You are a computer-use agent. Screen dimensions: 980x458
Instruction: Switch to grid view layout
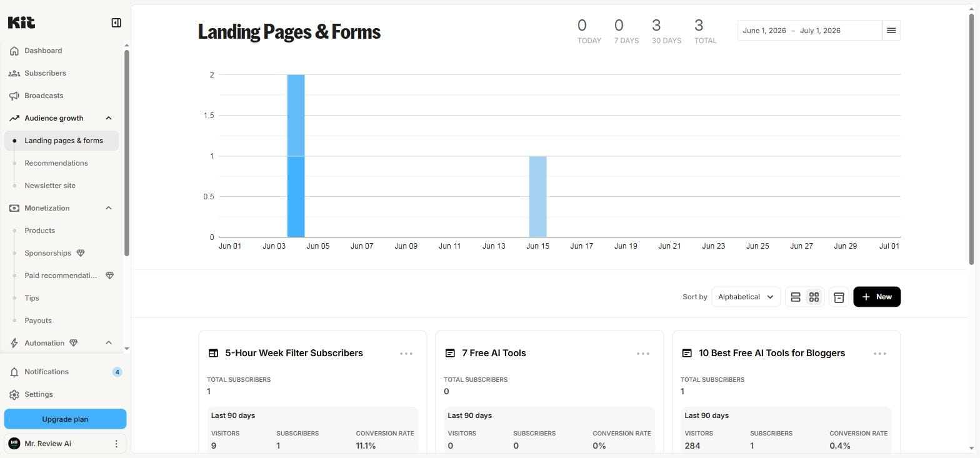point(814,297)
